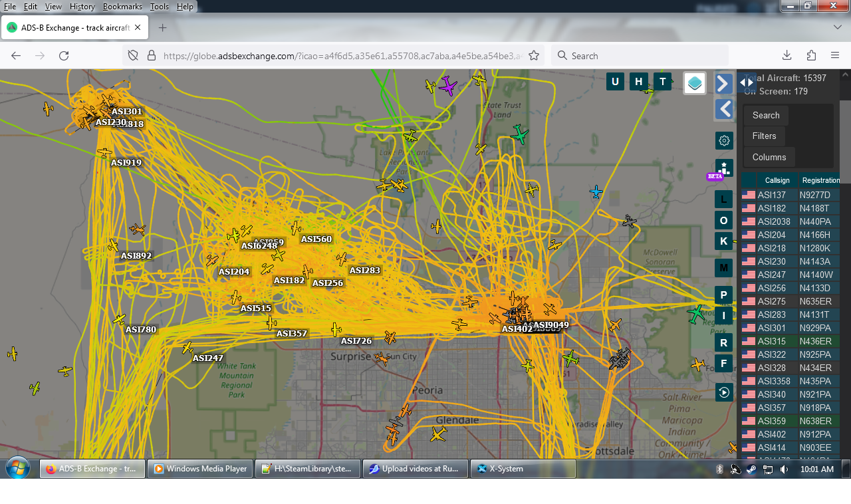Expand the sidebar with the right chevron
Viewport: 851px width, 504px height.
tap(724, 83)
